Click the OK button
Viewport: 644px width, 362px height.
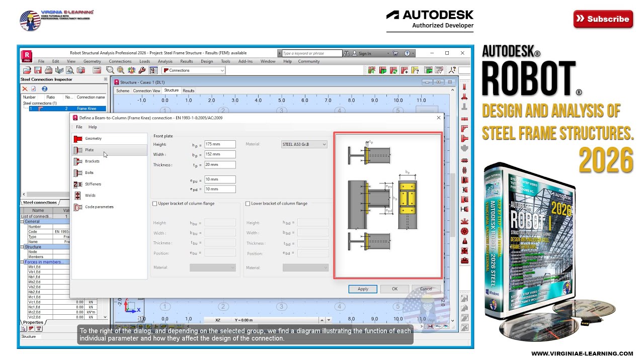click(x=394, y=289)
